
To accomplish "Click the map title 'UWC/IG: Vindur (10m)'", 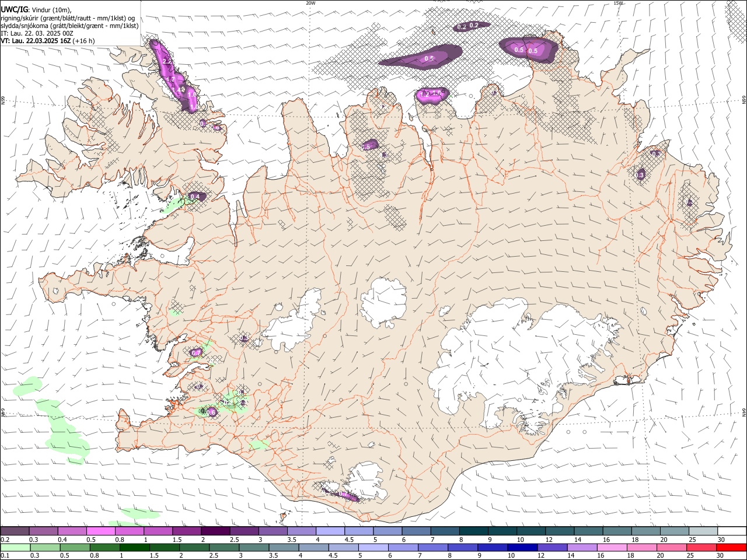I will 36,9.
